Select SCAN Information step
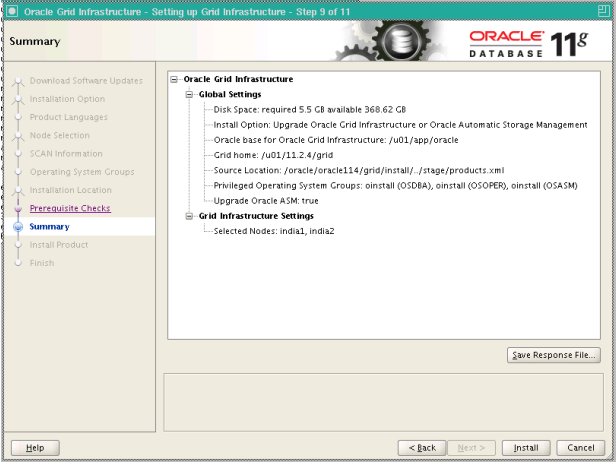This screenshot has height=462, width=616. point(66,154)
